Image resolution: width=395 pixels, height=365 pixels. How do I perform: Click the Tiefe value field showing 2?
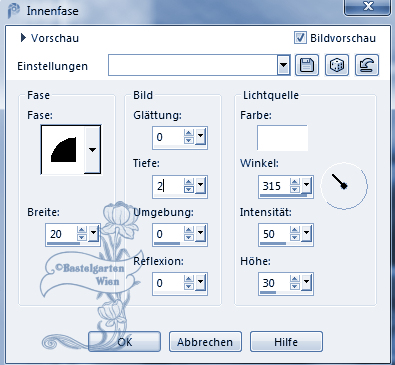coord(169,186)
